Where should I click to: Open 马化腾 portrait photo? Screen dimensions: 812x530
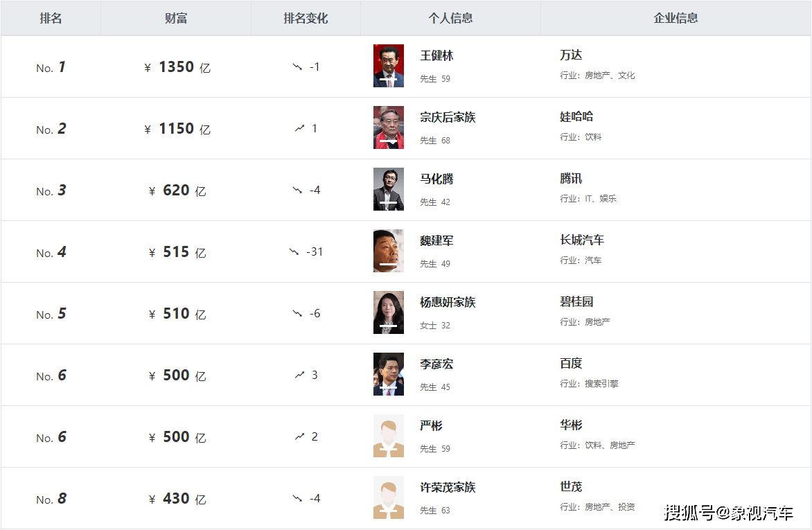(389, 189)
